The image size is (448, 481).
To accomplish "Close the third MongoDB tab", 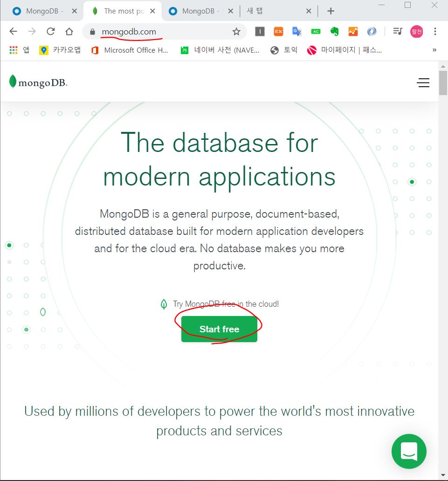I will click(x=230, y=11).
